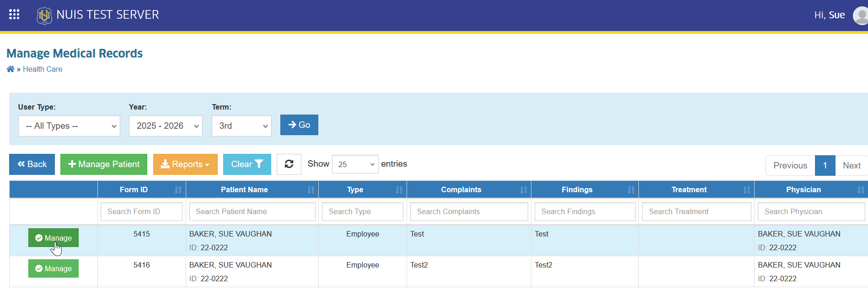Go to the Next pagination page
868x289 pixels.
click(x=852, y=166)
